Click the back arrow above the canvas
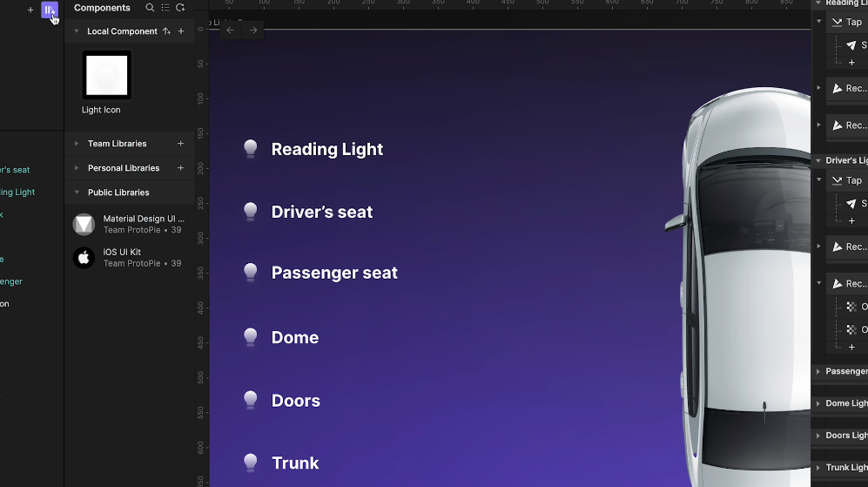This screenshot has height=487, width=868. coord(230,30)
